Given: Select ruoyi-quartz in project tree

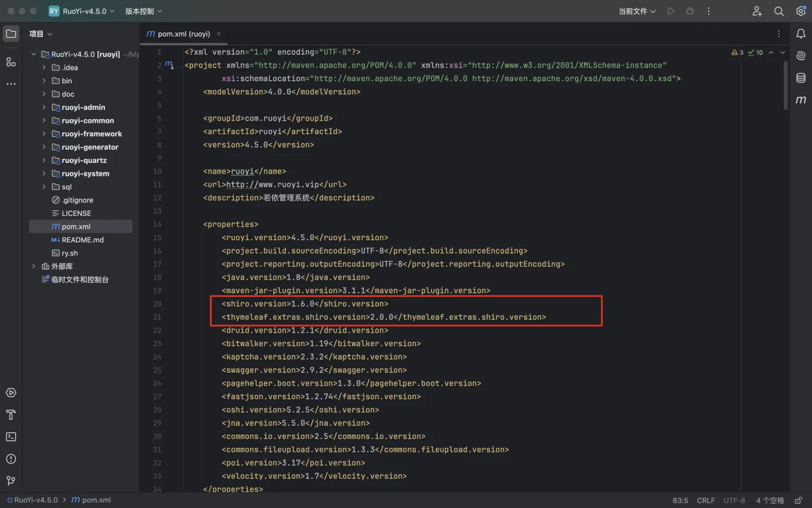Looking at the screenshot, I should 84,160.
